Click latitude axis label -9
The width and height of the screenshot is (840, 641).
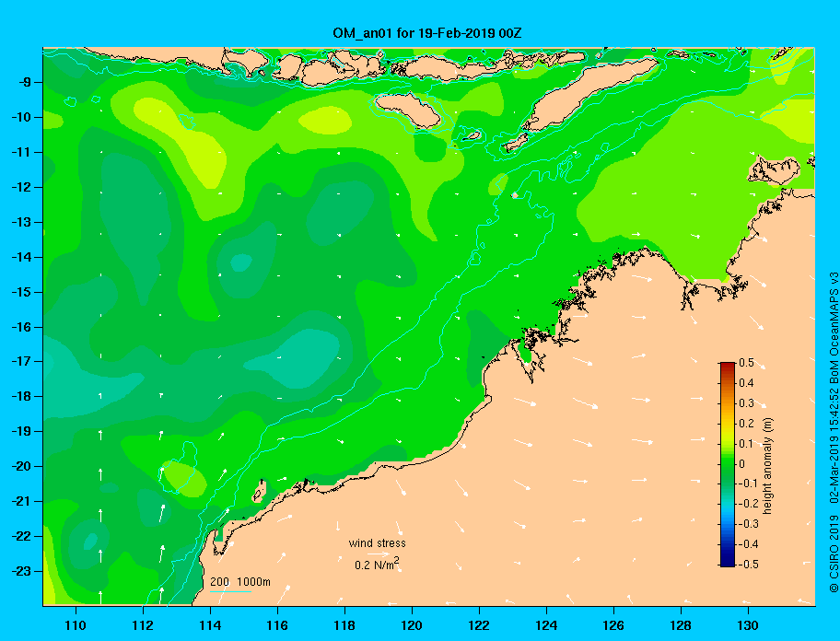pyautogui.click(x=25, y=83)
